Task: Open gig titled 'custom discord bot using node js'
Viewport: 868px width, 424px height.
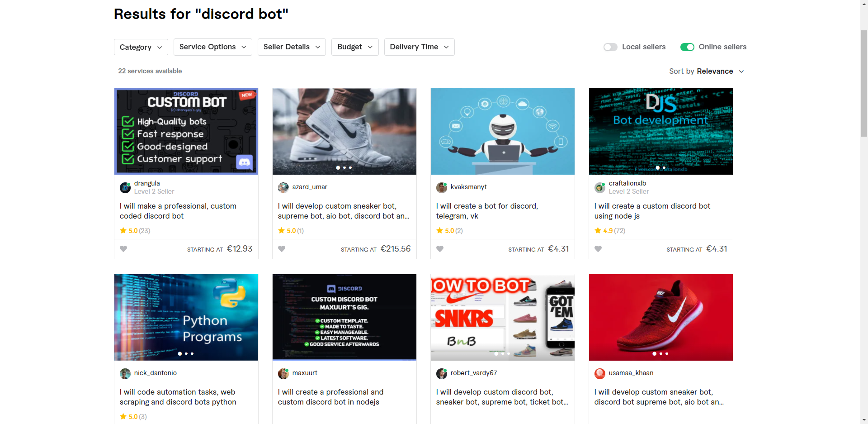Action: click(x=652, y=211)
